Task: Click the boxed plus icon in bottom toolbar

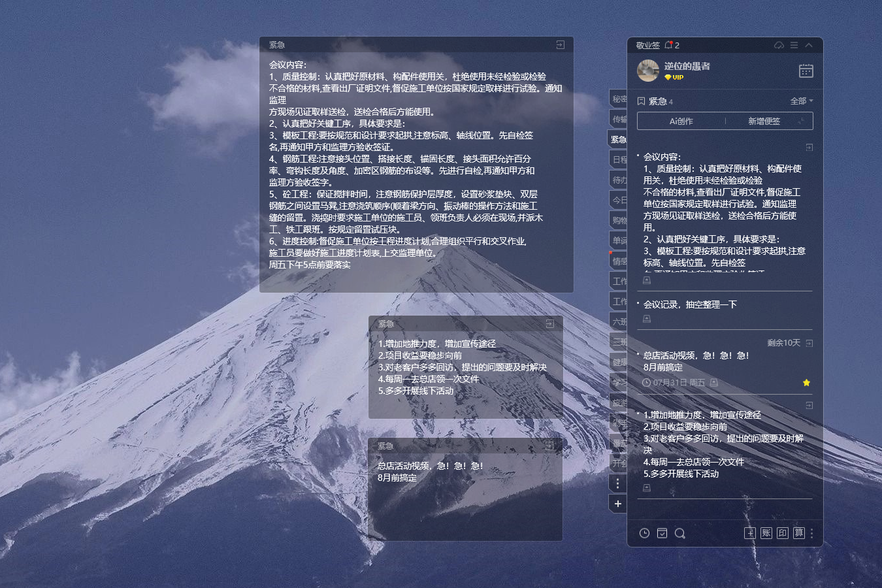Action: [749, 533]
